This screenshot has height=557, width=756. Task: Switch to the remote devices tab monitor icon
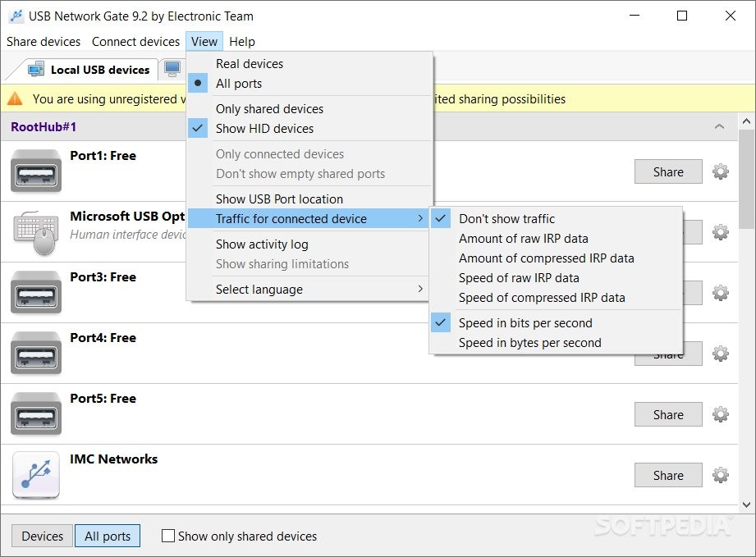tap(172, 69)
